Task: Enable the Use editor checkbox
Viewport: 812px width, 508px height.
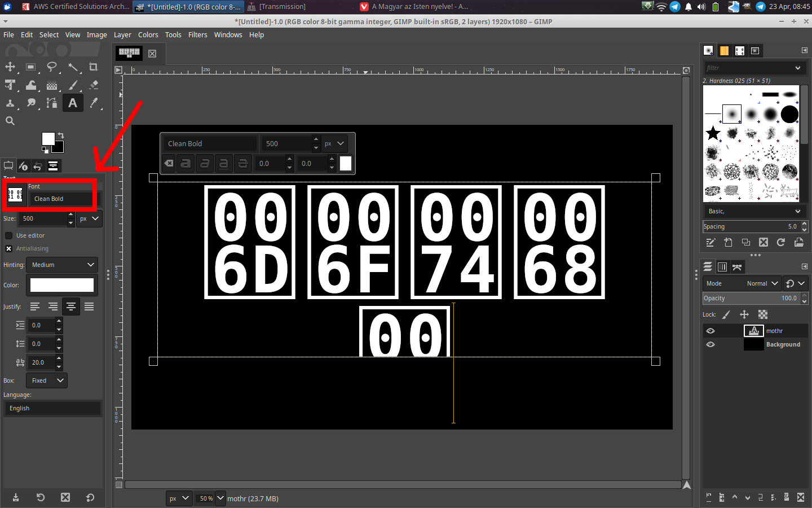Action: coord(9,235)
